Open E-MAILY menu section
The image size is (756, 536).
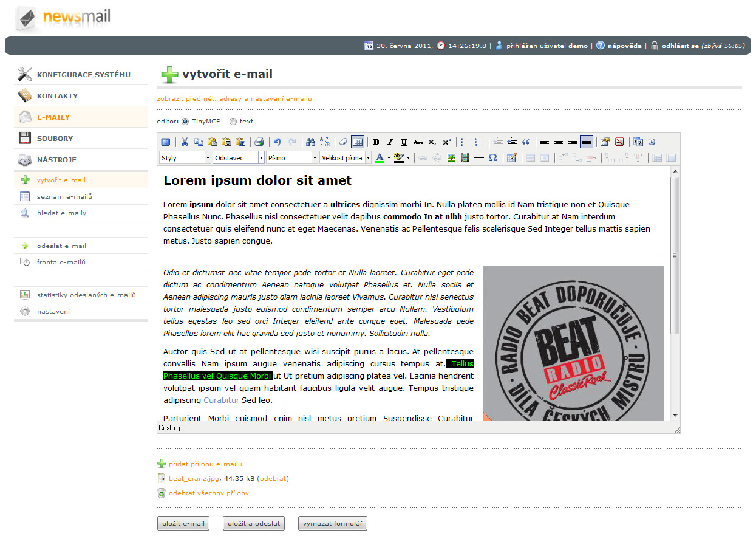point(81,117)
